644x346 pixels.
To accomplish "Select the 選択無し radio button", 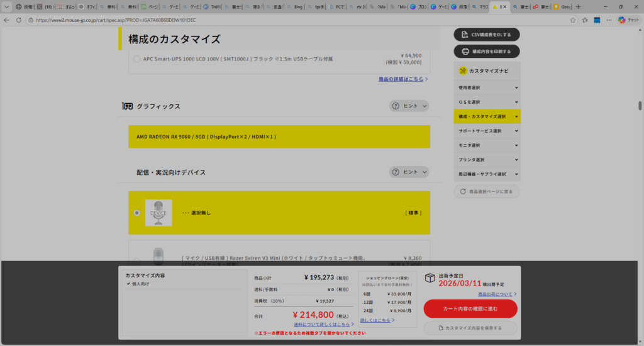I will pyautogui.click(x=136, y=213).
